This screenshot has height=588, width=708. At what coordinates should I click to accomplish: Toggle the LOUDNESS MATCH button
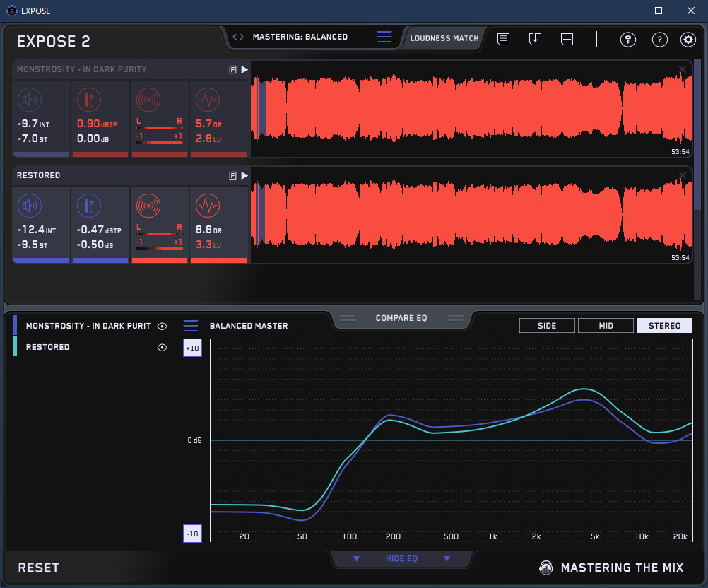(x=444, y=38)
